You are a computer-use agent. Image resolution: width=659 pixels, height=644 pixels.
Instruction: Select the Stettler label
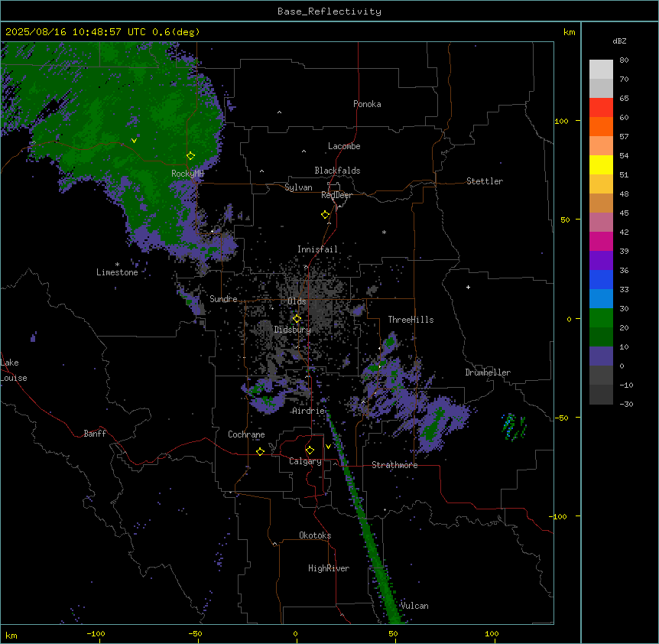tap(485, 181)
